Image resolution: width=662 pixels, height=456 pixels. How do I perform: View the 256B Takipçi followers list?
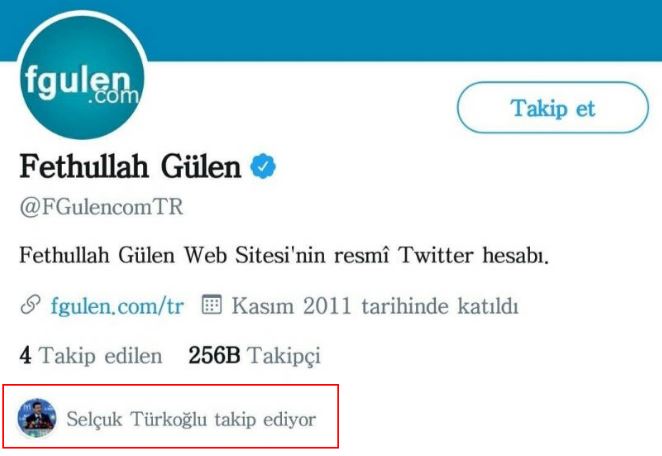[x=255, y=356]
